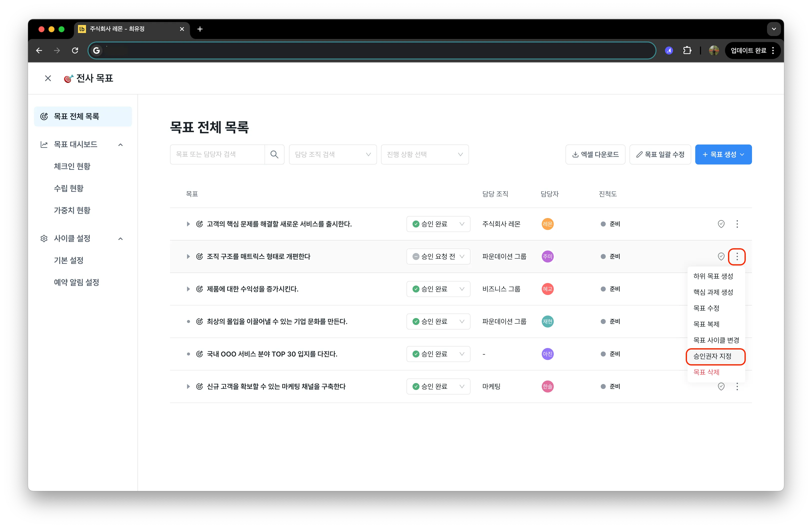The image size is (812, 528).
Task: Click the 업데이트 완료 button
Action: [753, 50]
